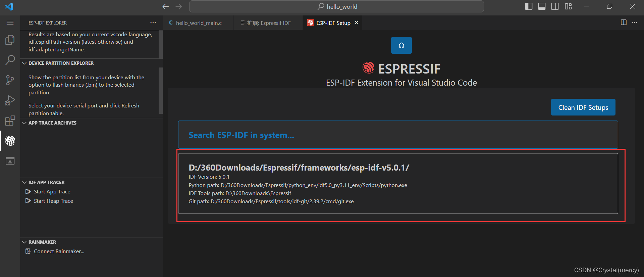
Task: Collapse the Rainmaker section
Action: pyautogui.click(x=91, y=242)
